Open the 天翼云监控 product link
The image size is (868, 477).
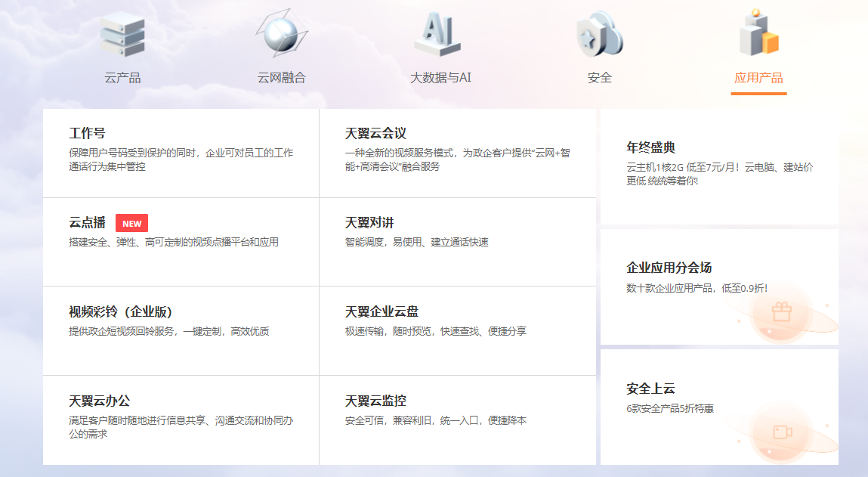[376, 401]
